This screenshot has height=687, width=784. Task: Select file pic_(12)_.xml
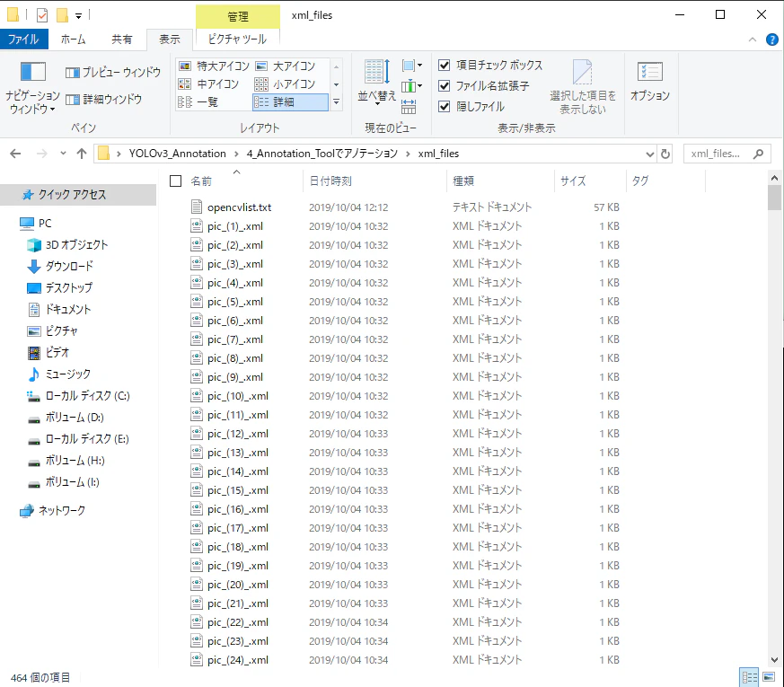click(238, 434)
